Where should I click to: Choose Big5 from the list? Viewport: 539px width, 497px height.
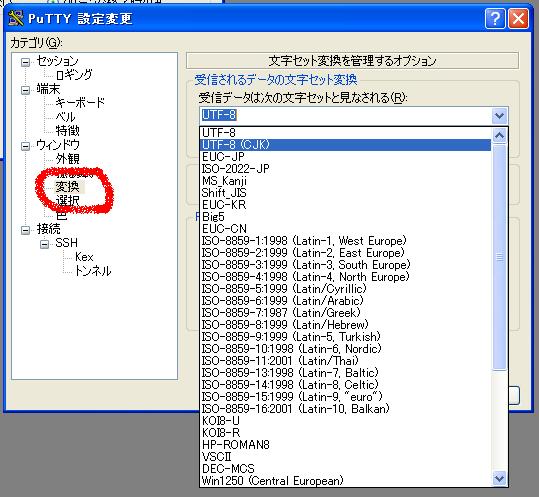(345, 217)
